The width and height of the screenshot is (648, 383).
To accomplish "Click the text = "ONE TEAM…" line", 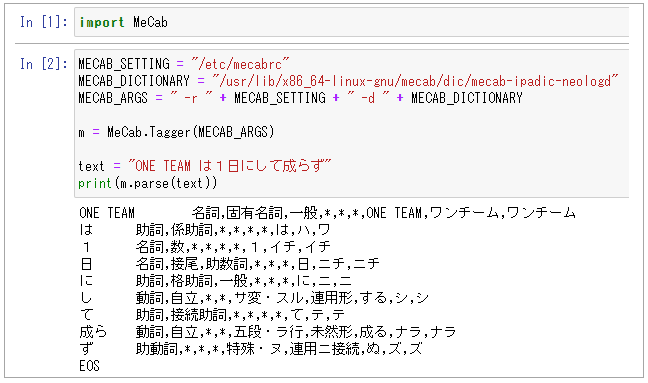I will point(205,166).
